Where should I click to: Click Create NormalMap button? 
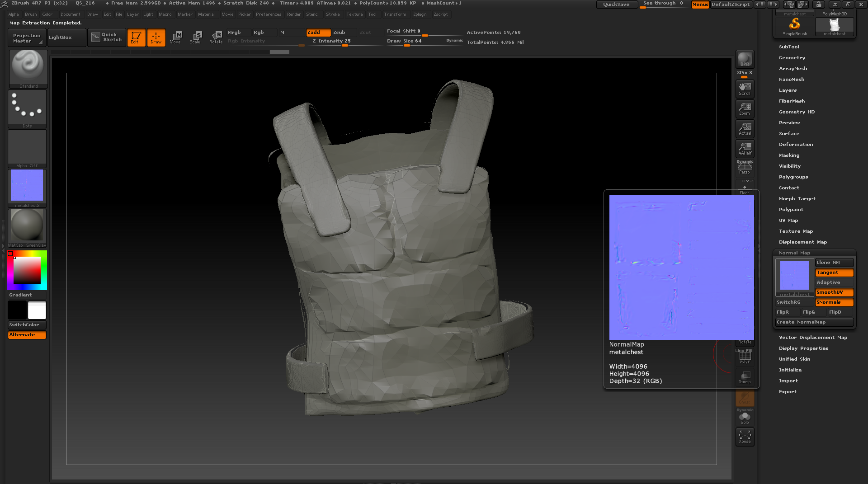tap(815, 322)
